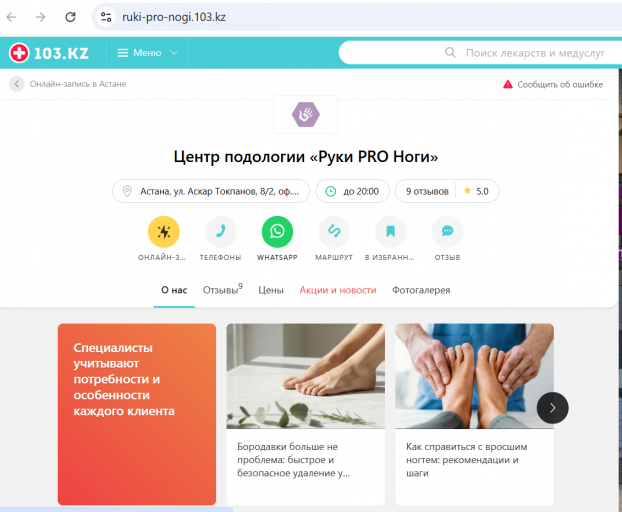The height and width of the screenshot is (512, 622).
Task: Go back to Онлайн-запись в Астане
Action: tap(68, 84)
